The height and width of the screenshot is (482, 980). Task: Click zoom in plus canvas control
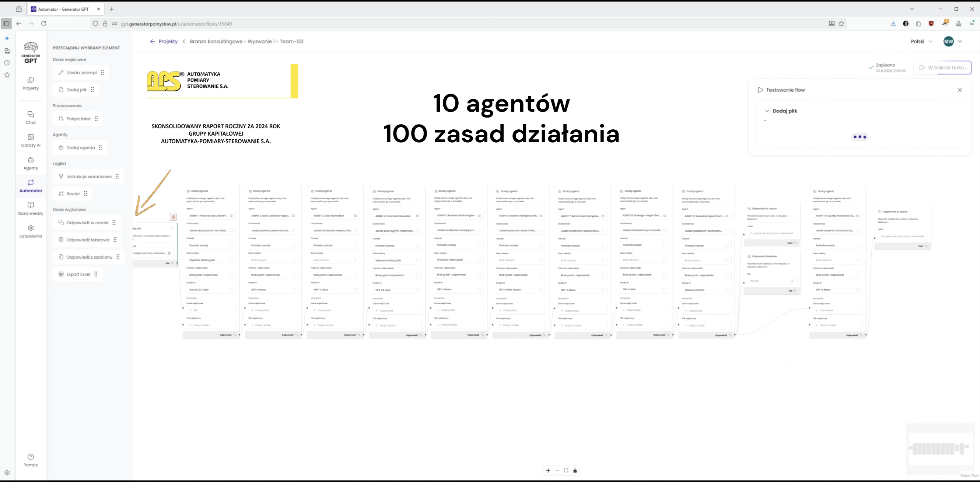548,471
